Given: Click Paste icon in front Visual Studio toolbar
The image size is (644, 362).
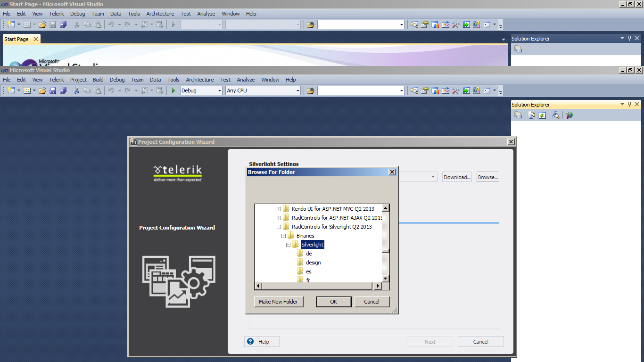Looking at the screenshot, I should (x=98, y=90).
